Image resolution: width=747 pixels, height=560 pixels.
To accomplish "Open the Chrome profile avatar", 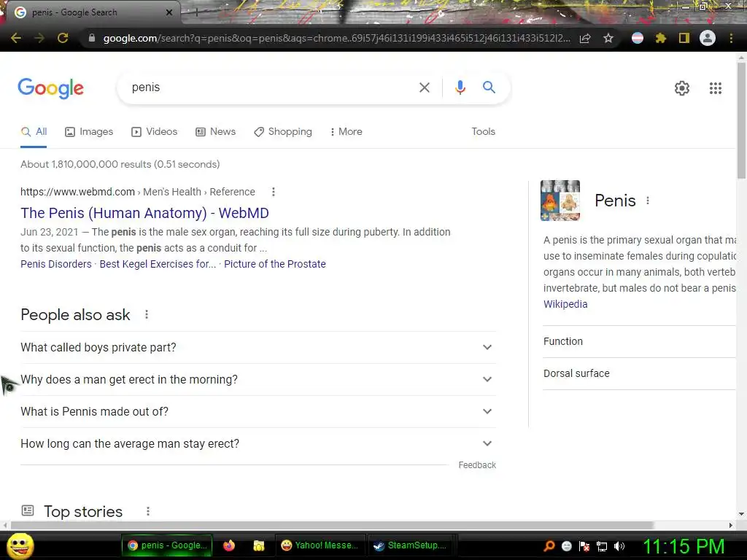I will [708, 38].
